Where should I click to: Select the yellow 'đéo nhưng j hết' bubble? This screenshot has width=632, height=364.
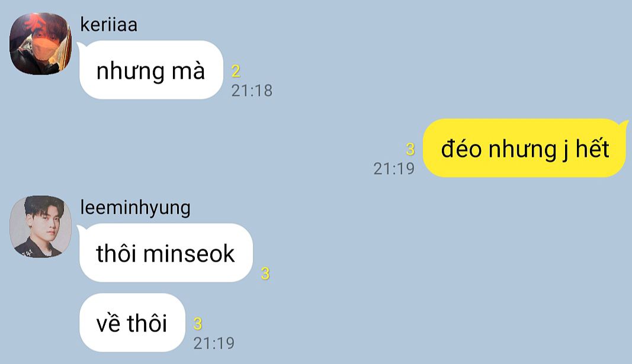tap(525, 148)
